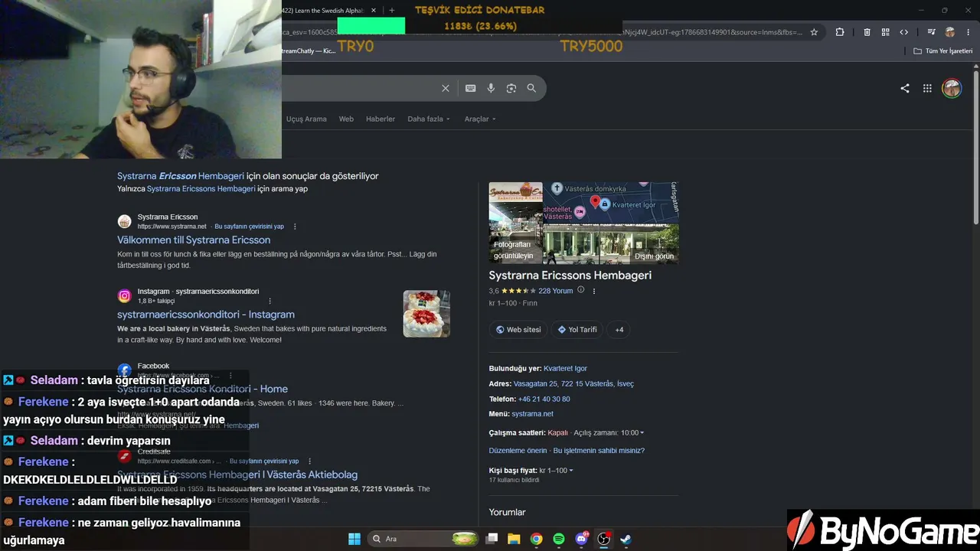The image size is (980, 551).
Task: Open the Instagram result cake thumbnail
Action: [x=426, y=314]
